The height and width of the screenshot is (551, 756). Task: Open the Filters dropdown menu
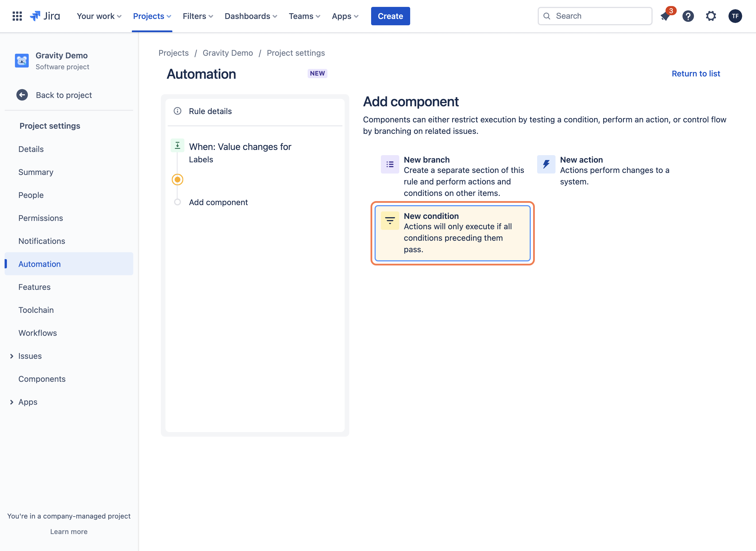[198, 16]
